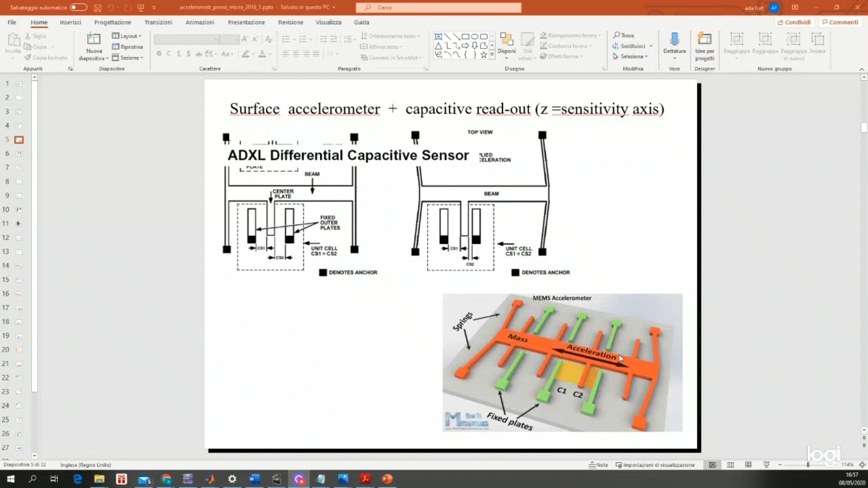Click the Ripristina reset icon

tap(116, 47)
